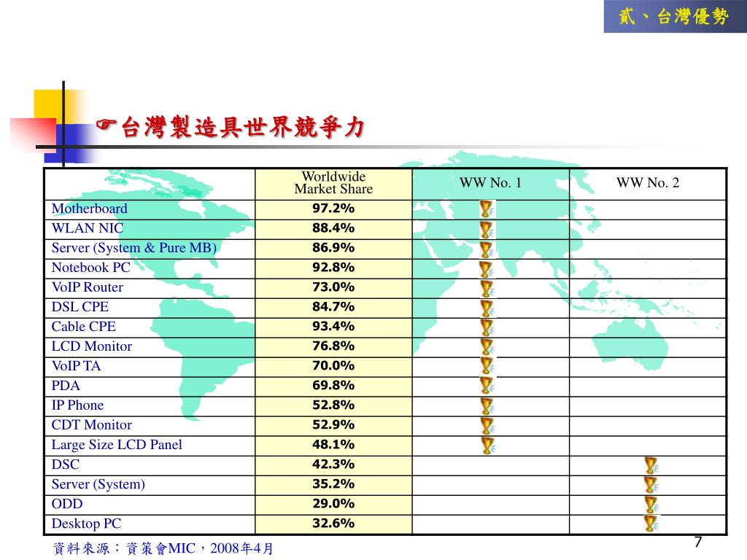Click the pointing hand bullet before the red title
This screenshot has width=747, height=560.
click(107, 125)
